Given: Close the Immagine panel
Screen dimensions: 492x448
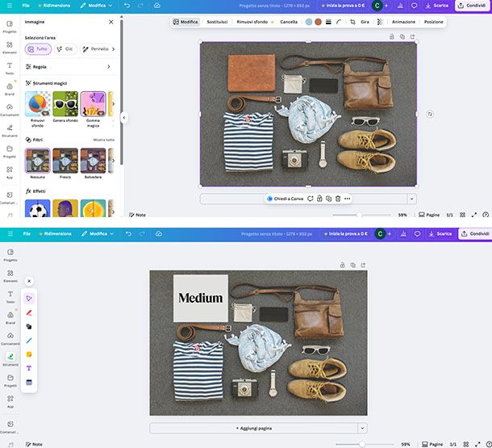Looking at the screenshot, I should click(111, 22).
